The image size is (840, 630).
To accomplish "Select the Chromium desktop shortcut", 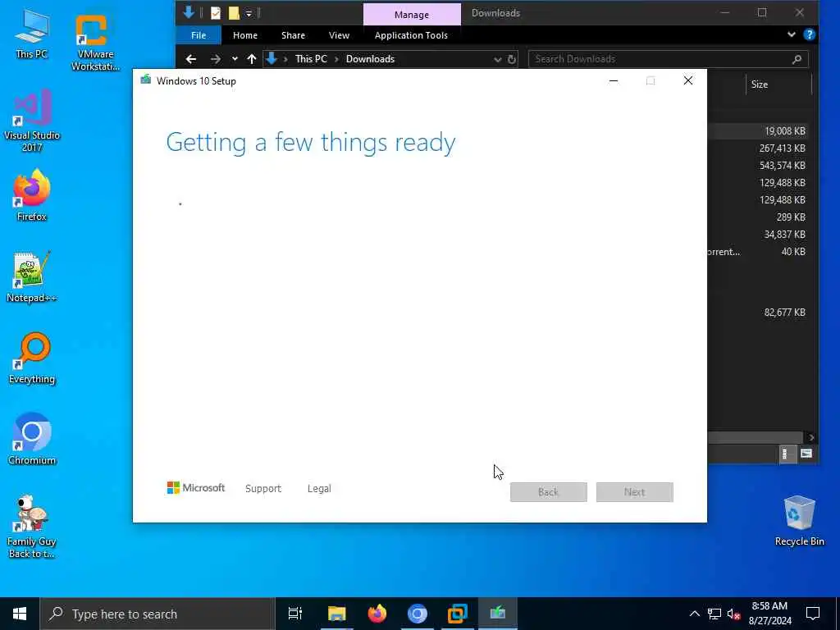I will click(x=32, y=439).
